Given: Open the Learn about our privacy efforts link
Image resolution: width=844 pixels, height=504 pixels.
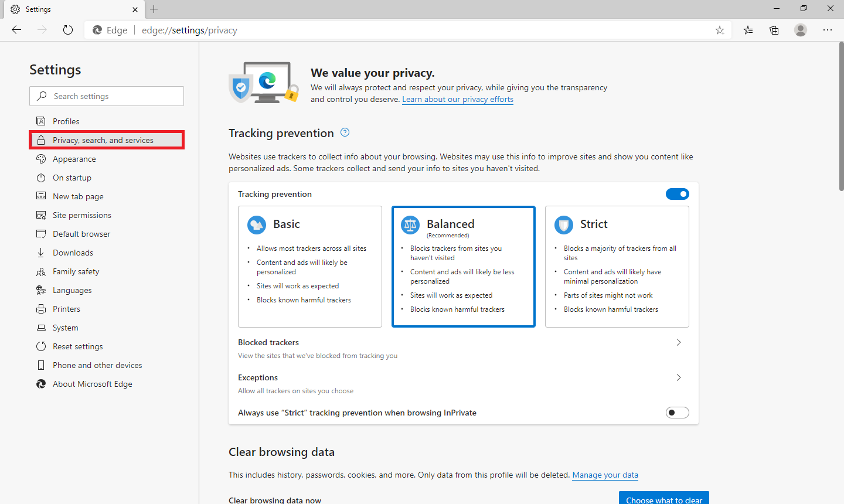Looking at the screenshot, I should tap(457, 99).
